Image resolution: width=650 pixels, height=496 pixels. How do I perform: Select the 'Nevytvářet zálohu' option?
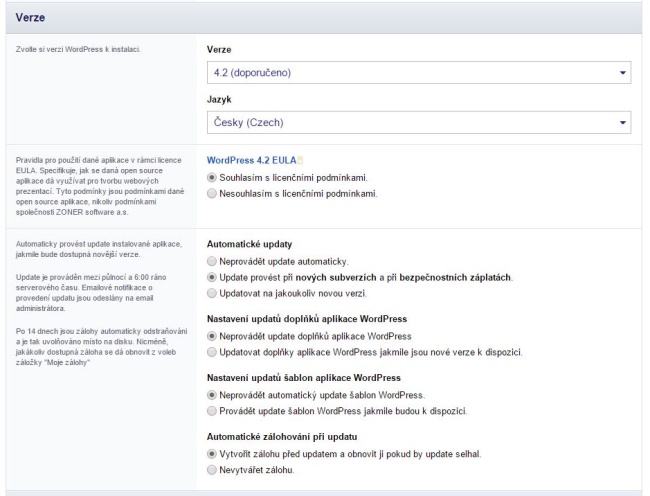pyautogui.click(x=211, y=471)
